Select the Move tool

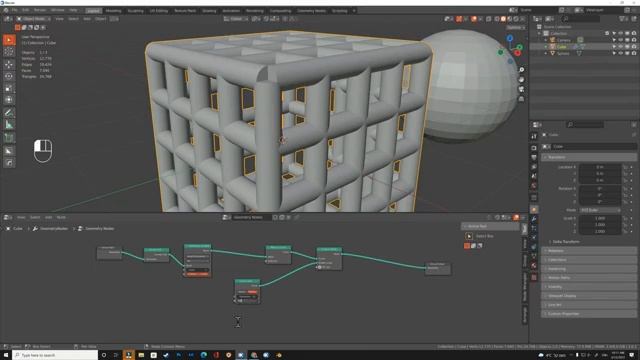9,64
